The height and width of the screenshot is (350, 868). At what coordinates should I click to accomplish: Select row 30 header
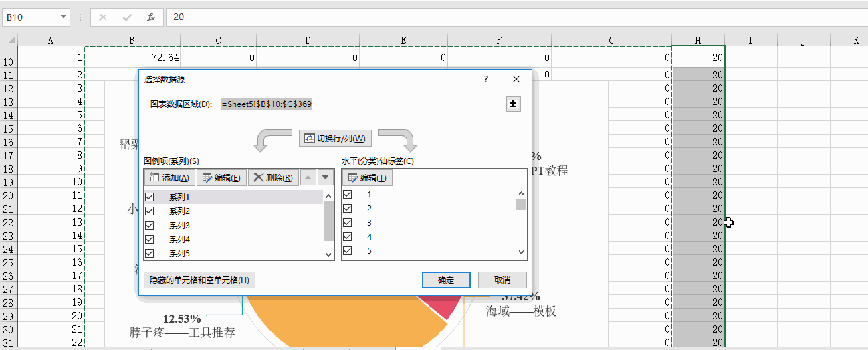coord(9,329)
